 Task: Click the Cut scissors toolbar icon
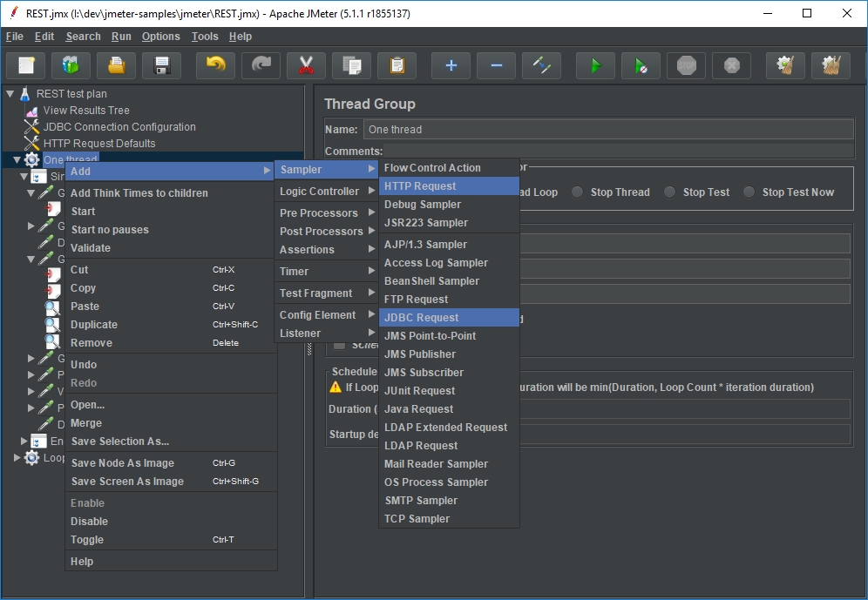coord(306,65)
